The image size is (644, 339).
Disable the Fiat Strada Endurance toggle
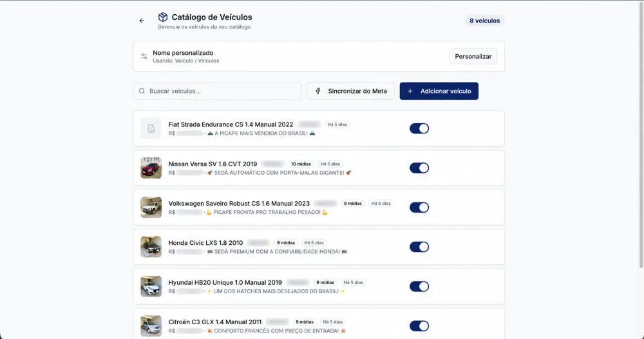419,129
